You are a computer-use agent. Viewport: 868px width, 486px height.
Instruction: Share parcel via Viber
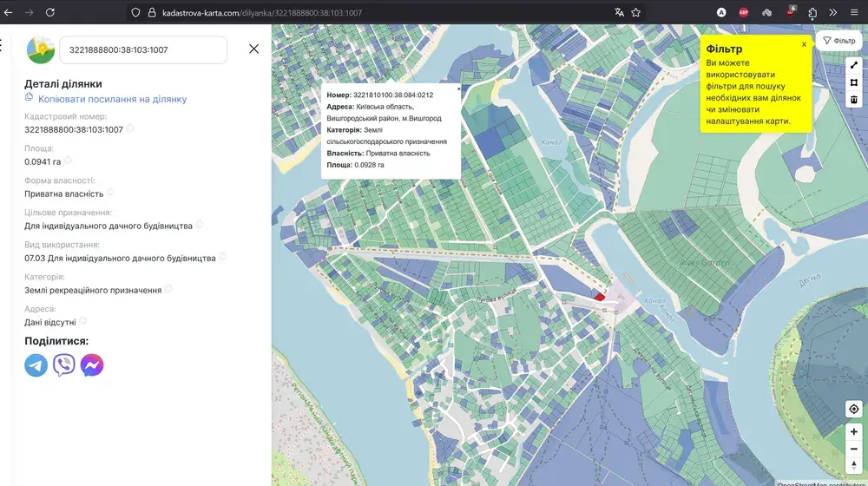(64, 365)
